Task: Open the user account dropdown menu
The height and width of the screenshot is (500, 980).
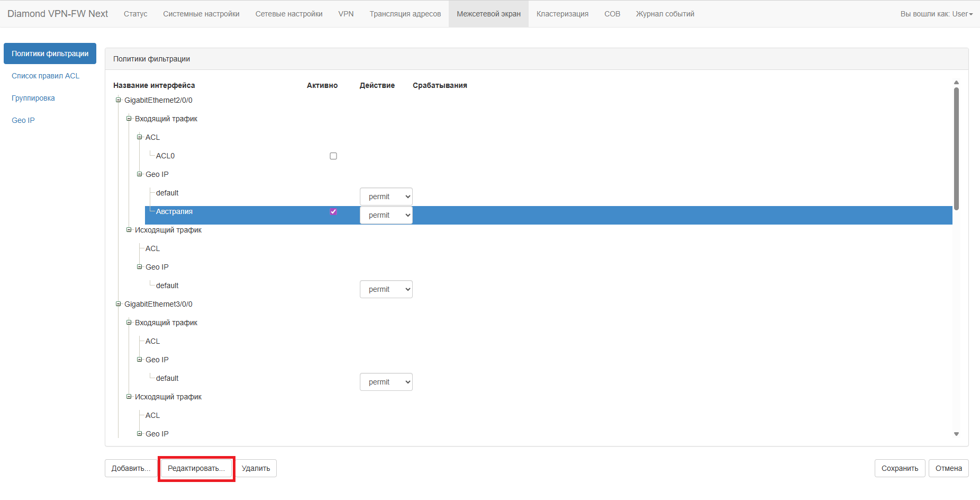Action: [x=936, y=14]
